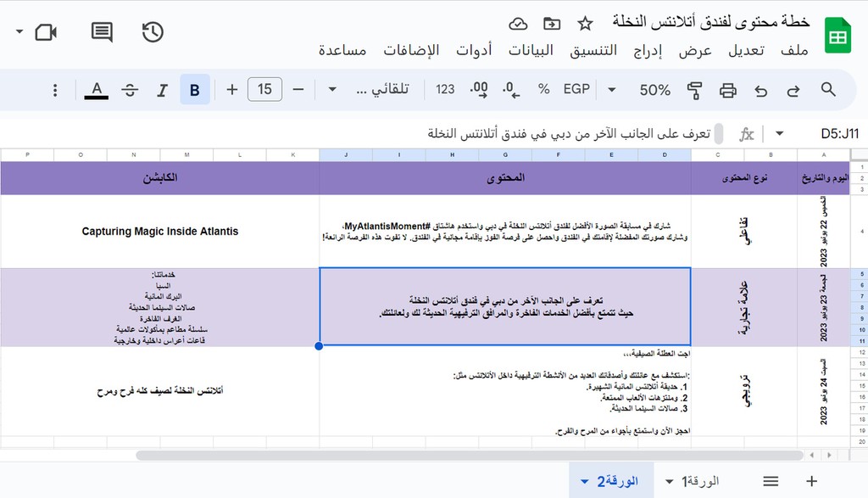Open the comments panel icon
868x498 pixels.
(102, 32)
